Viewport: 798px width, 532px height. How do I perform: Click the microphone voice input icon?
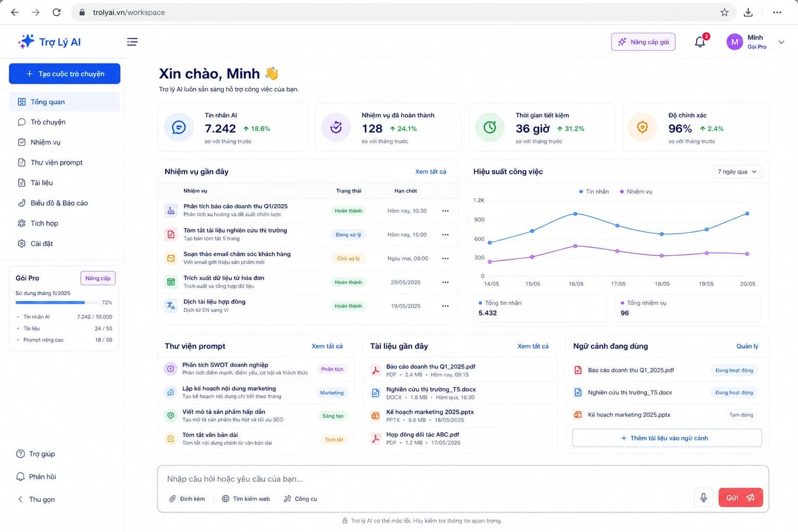tap(703, 498)
